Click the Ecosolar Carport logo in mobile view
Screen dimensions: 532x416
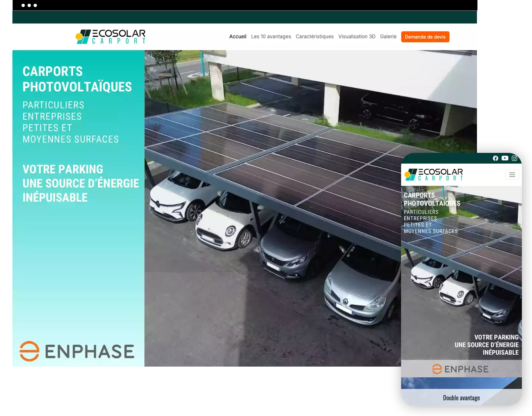click(434, 175)
